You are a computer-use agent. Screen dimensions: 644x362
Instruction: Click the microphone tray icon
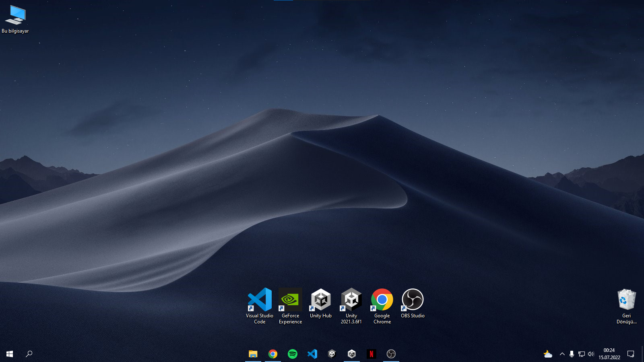pos(572,354)
